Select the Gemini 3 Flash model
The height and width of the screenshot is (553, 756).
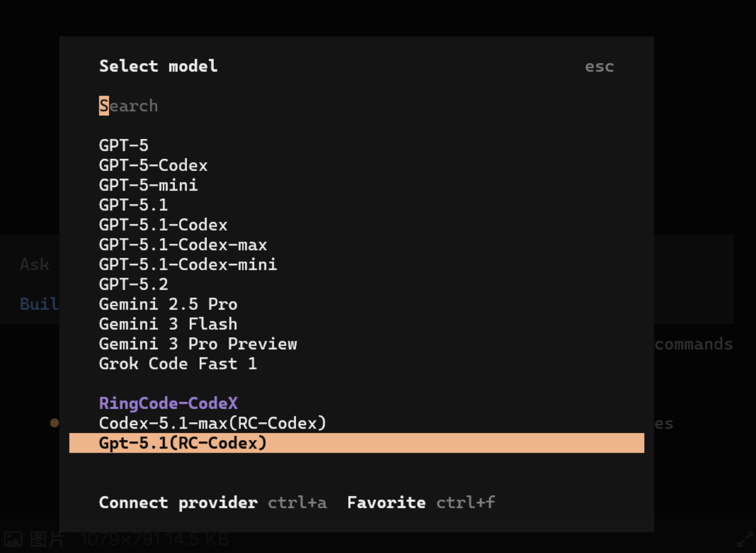168,324
